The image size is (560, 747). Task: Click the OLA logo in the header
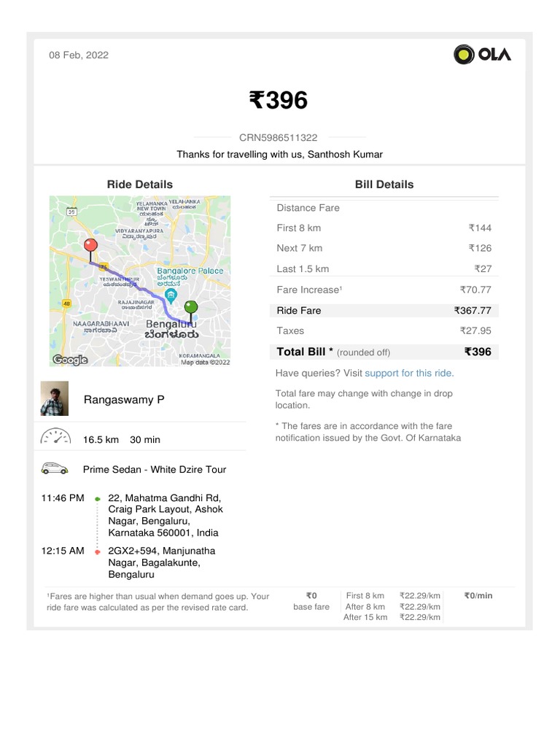tap(482, 55)
